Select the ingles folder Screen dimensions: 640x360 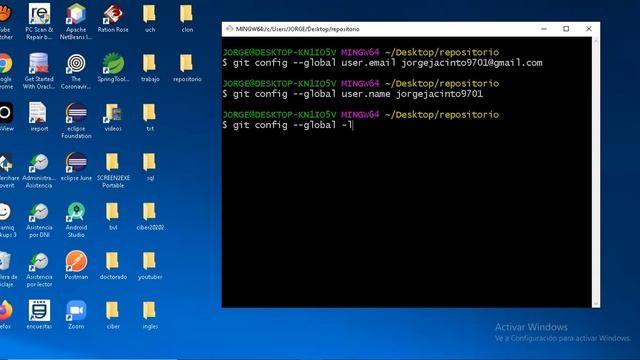coord(150,315)
